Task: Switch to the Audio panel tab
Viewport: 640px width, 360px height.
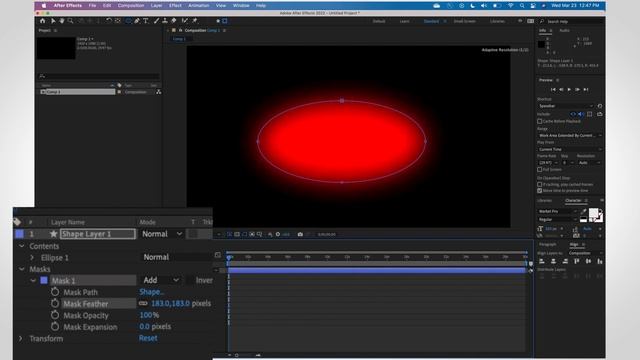Action: tap(564, 31)
